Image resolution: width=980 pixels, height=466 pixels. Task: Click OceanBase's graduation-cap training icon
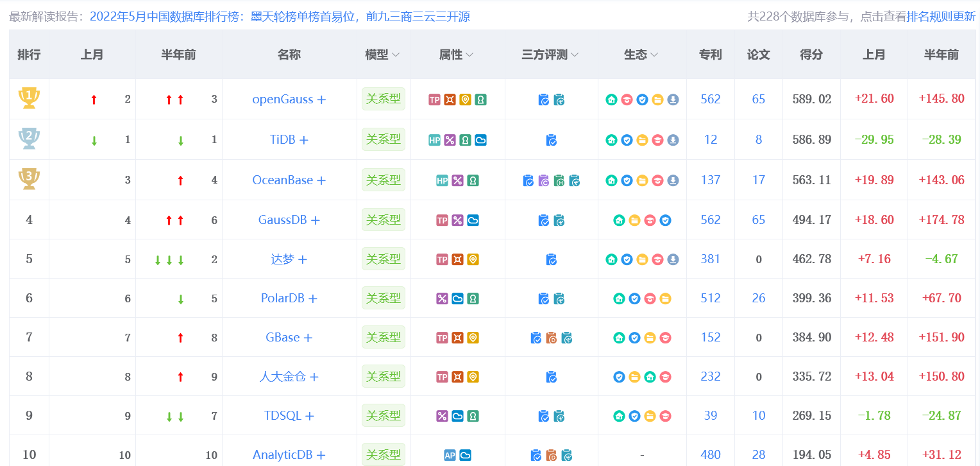pyautogui.click(x=657, y=180)
